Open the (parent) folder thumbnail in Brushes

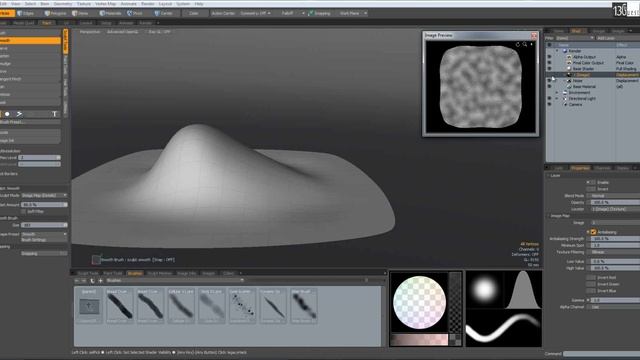pyautogui.click(x=89, y=306)
